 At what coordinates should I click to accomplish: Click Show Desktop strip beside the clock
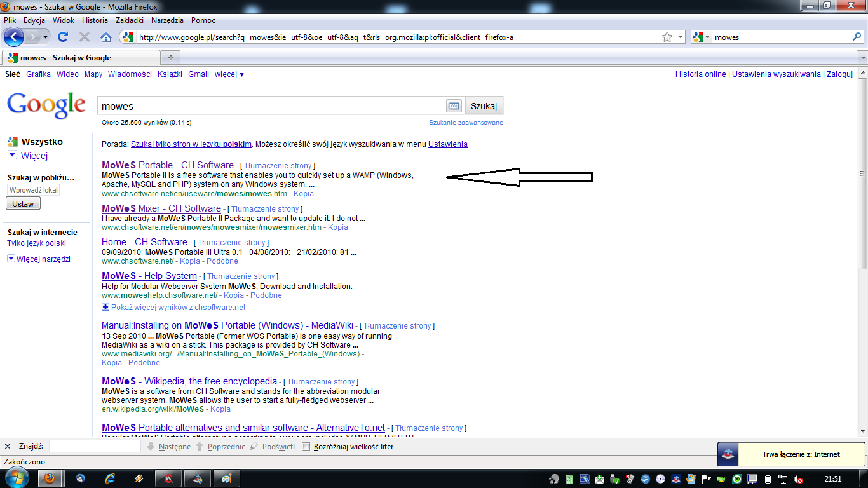point(864,479)
